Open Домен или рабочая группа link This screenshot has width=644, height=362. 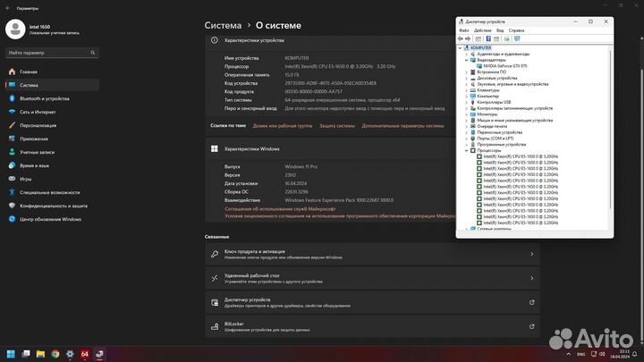282,126
